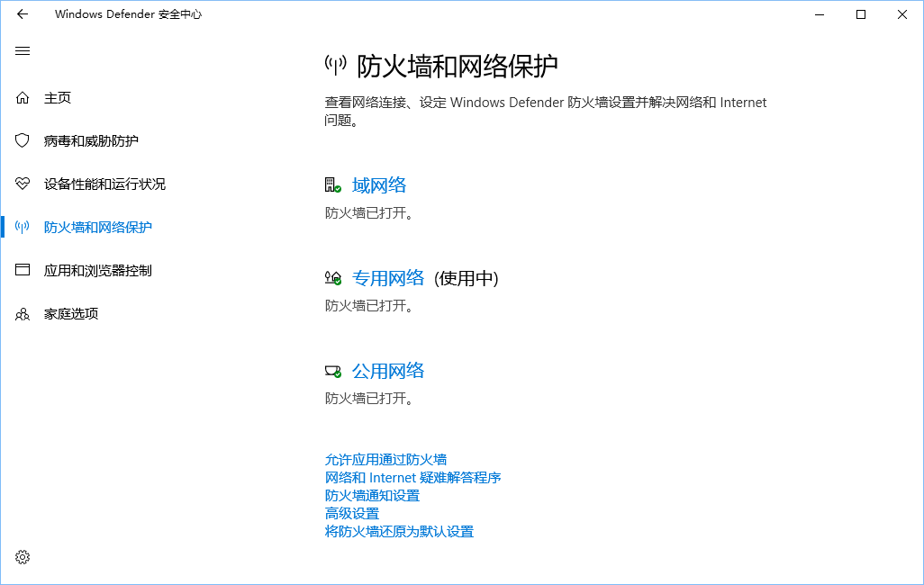Maximize the Windows Defender window
Image resolution: width=924 pixels, height=585 pixels.
[x=861, y=14]
